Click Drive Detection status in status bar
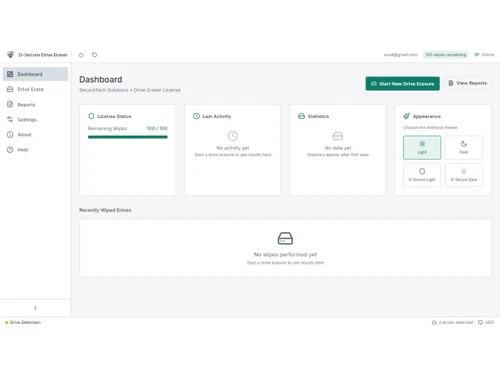The width and height of the screenshot is (500, 375). click(23, 322)
